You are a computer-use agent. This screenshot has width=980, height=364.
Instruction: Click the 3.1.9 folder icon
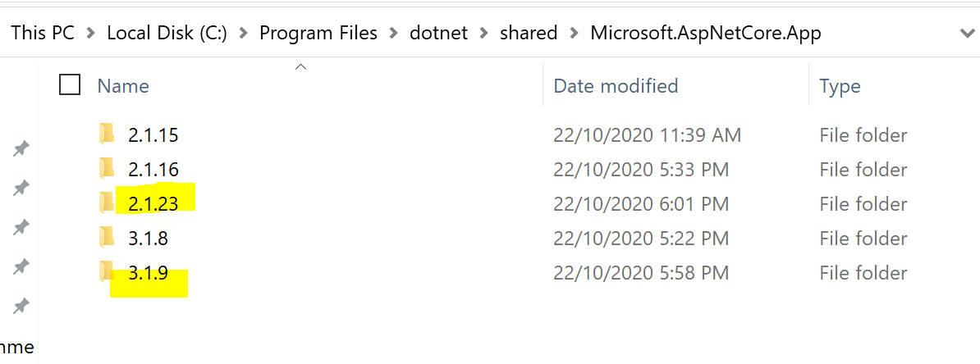(x=106, y=271)
